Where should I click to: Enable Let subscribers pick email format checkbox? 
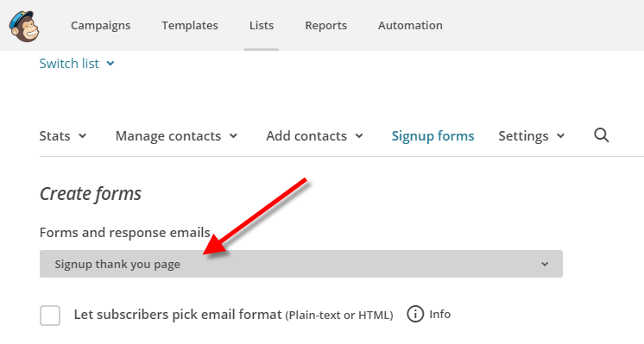(50, 316)
